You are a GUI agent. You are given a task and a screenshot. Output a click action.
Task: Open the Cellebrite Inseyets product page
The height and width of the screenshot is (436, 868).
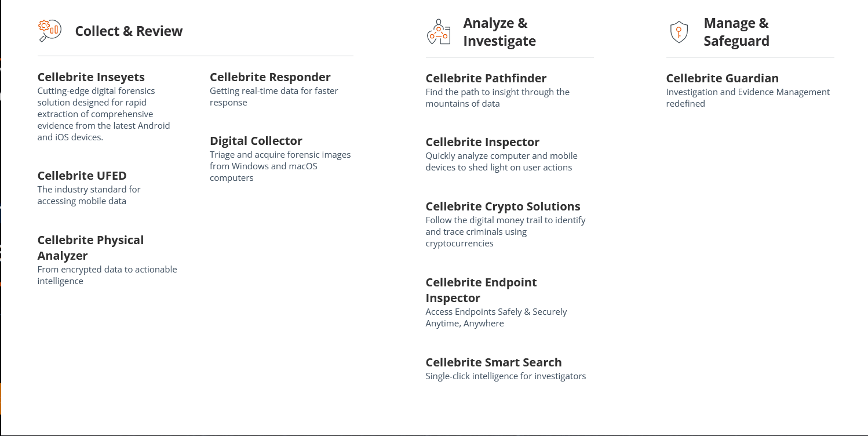(x=91, y=77)
